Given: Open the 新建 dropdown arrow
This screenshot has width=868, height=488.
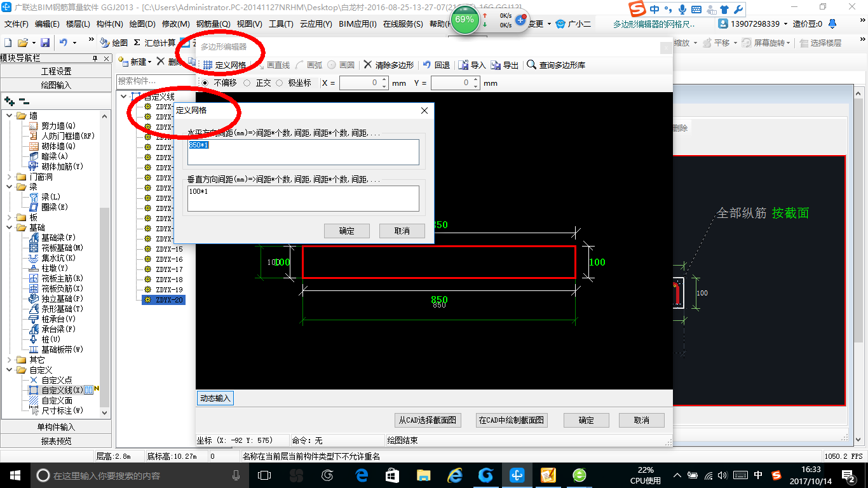Looking at the screenshot, I should point(149,62).
